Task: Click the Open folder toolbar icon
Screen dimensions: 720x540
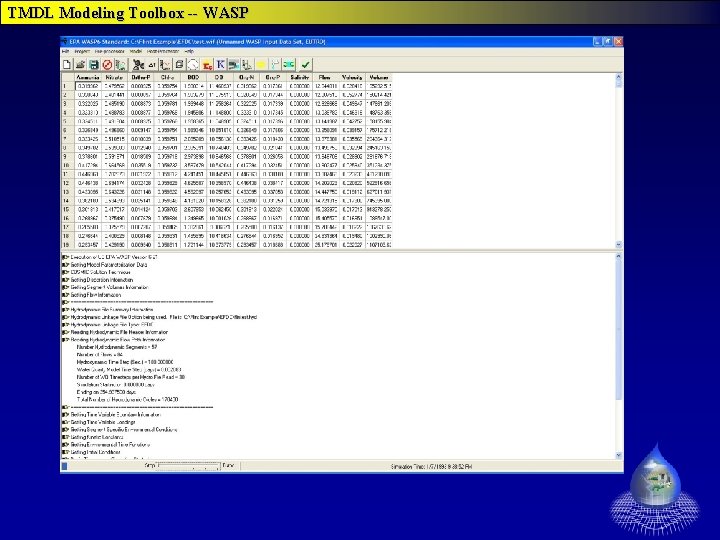Action: click(80, 65)
